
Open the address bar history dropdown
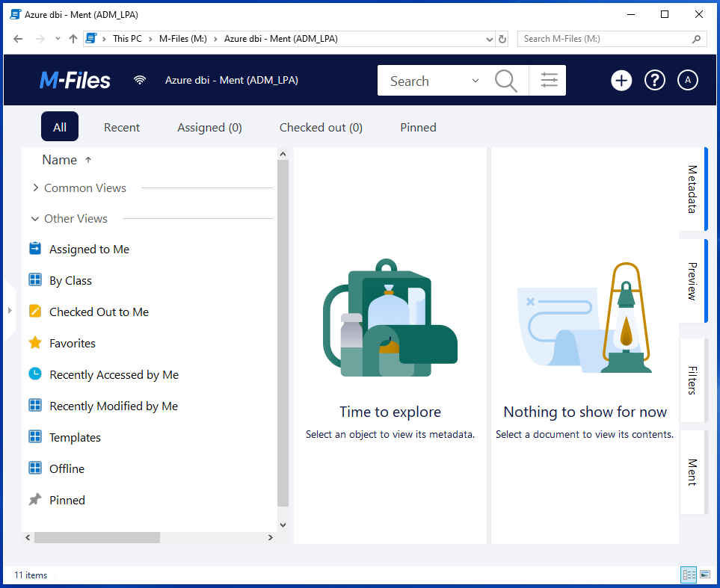pos(490,40)
